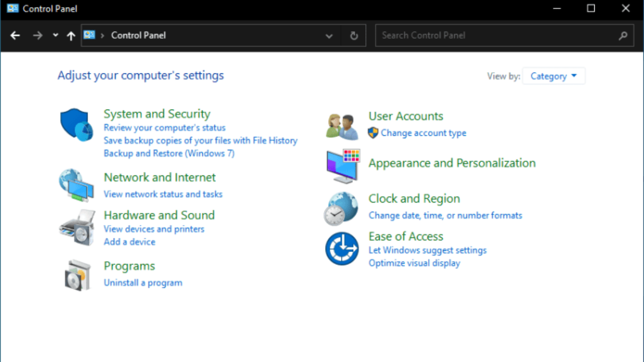Open Change account type link
The width and height of the screenshot is (644, 362).
point(423,133)
